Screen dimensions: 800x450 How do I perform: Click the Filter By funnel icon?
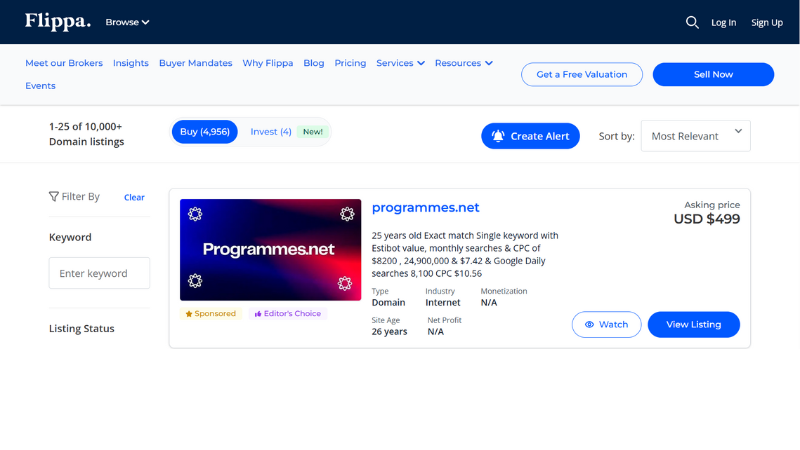(x=54, y=196)
